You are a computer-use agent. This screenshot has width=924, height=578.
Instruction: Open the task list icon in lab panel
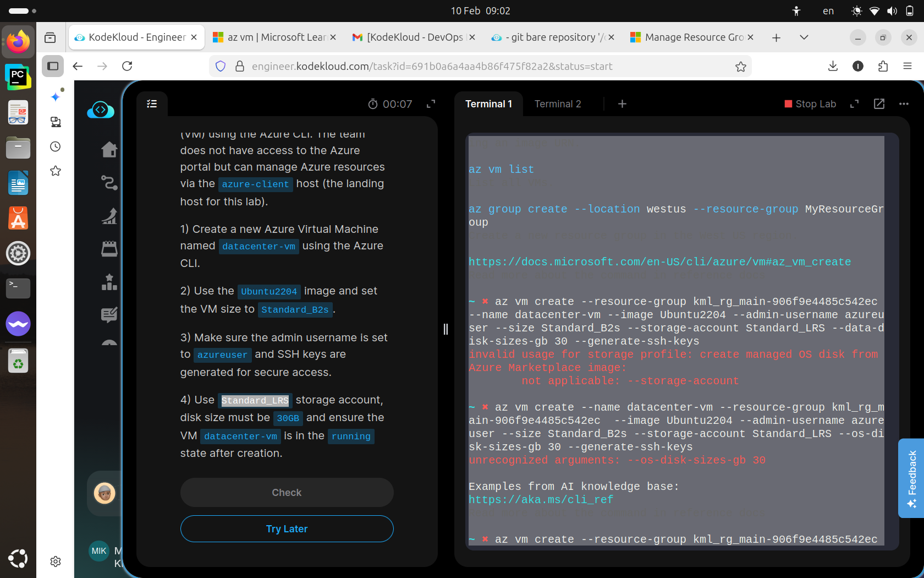152,103
